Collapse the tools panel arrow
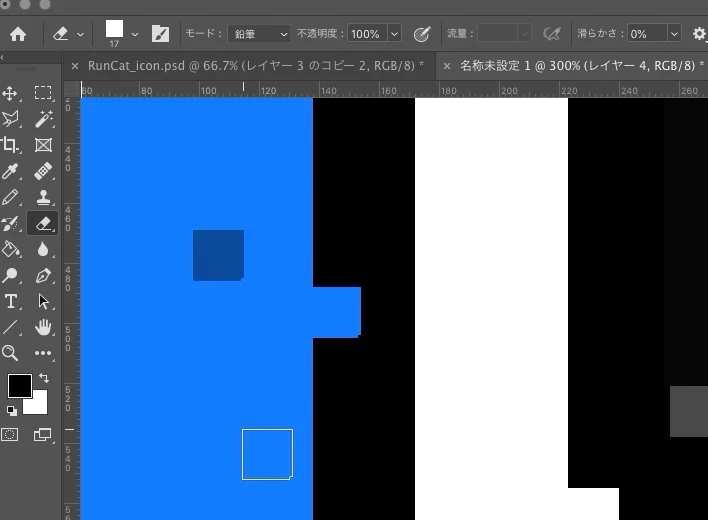This screenshot has width=708, height=520. tap(2, 57)
